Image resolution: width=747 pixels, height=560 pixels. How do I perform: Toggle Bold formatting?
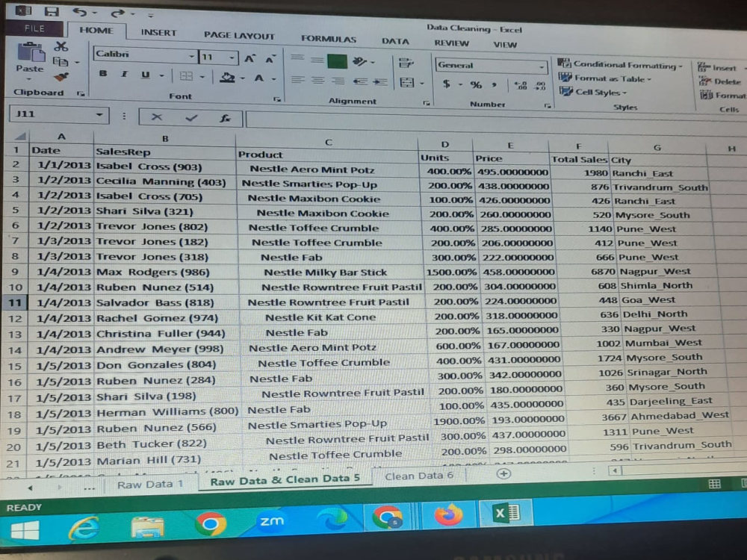pos(103,74)
